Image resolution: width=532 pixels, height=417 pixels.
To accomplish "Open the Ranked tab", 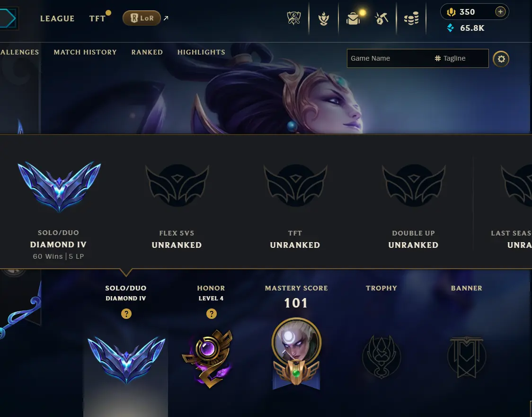I will (x=147, y=52).
